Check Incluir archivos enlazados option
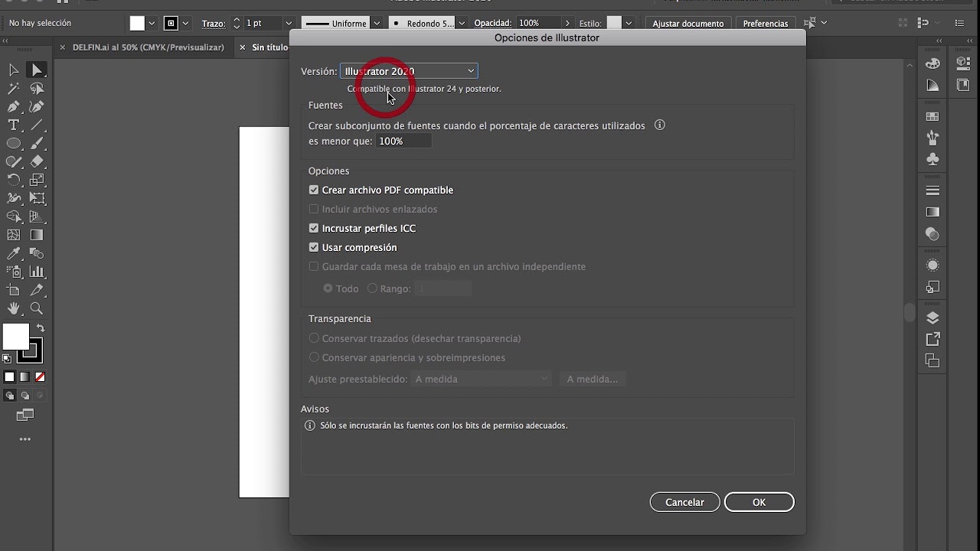 pos(314,209)
